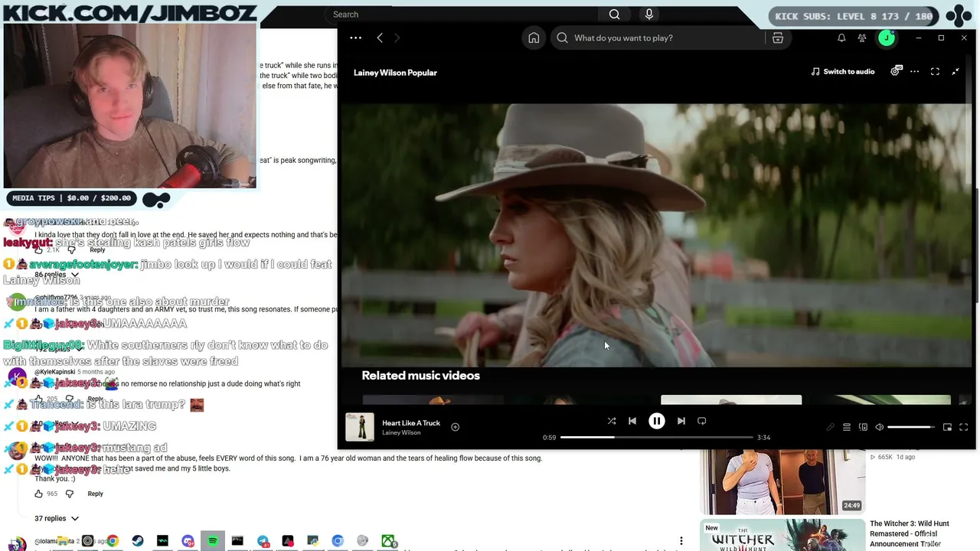
Task: Collapse the music video view
Action: pyautogui.click(x=955, y=71)
